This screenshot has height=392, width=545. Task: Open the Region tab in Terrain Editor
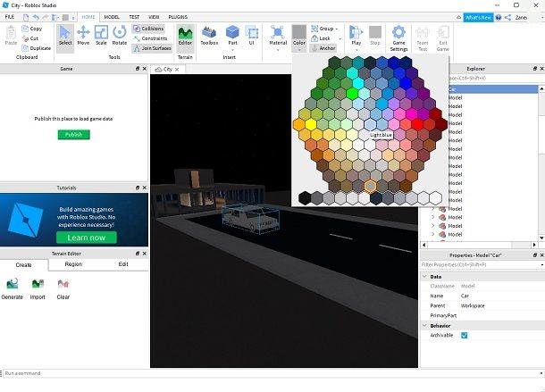point(73,264)
